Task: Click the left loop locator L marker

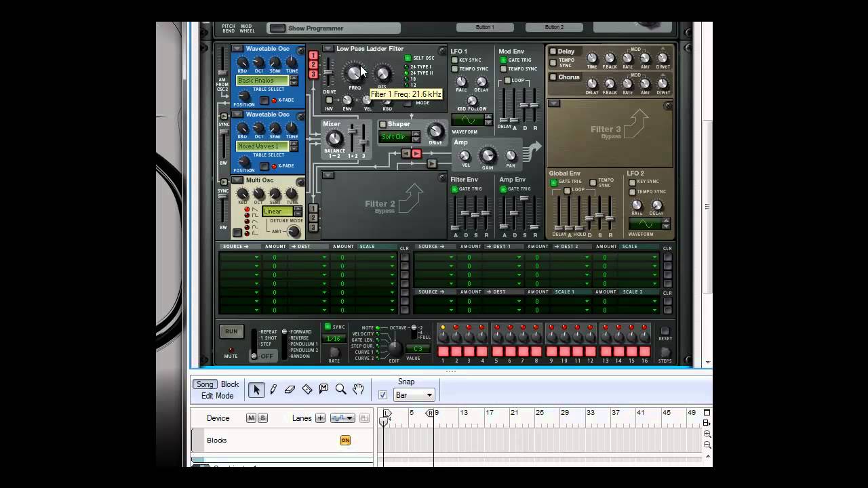Action: [x=386, y=413]
